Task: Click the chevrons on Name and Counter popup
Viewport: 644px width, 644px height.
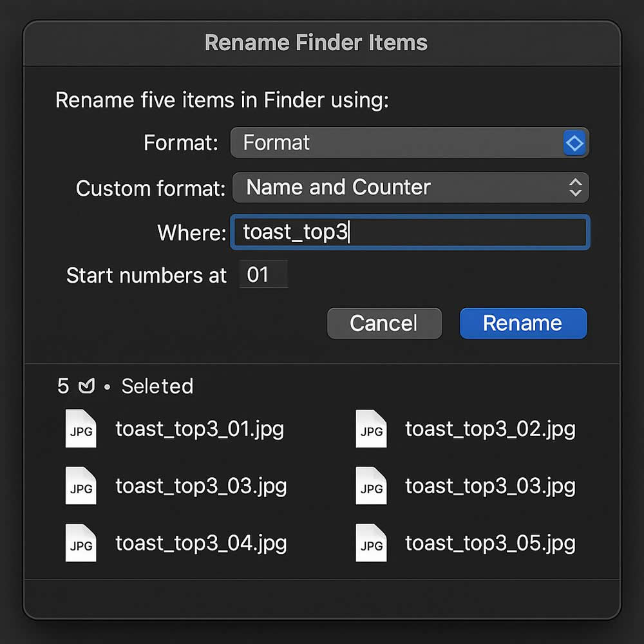Action: tap(575, 187)
